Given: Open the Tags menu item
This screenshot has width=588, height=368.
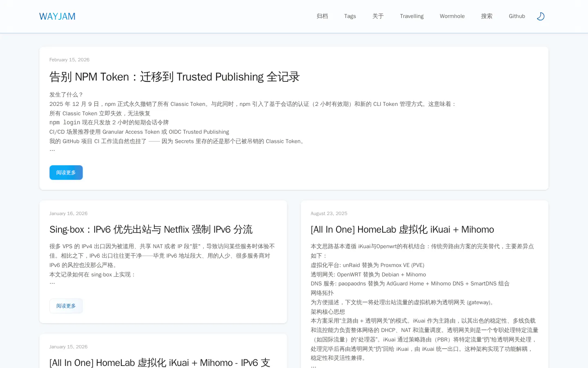Looking at the screenshot, I should pyautogui.click(x=350, y=16).
